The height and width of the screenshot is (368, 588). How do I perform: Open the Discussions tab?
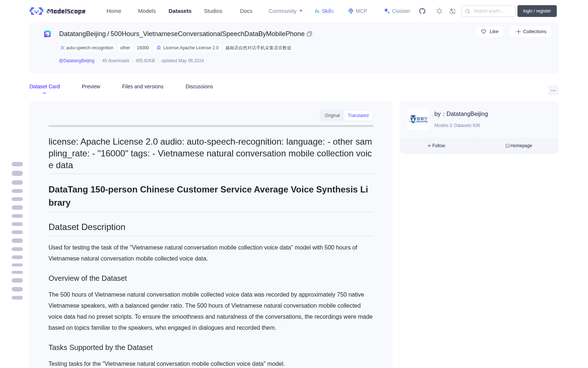pos(199,86)
